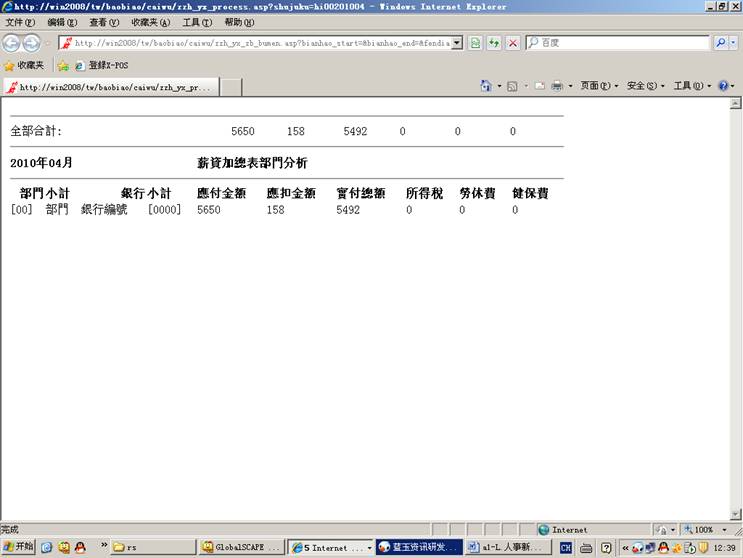743x558 pixels.
Task: Open the Help question mark icon
Action: pyautogui.click(x=723, y=86)
